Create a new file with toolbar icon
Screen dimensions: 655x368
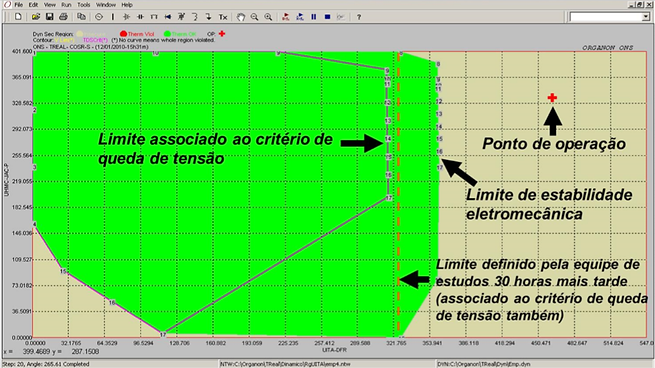[x=18, y=17]
